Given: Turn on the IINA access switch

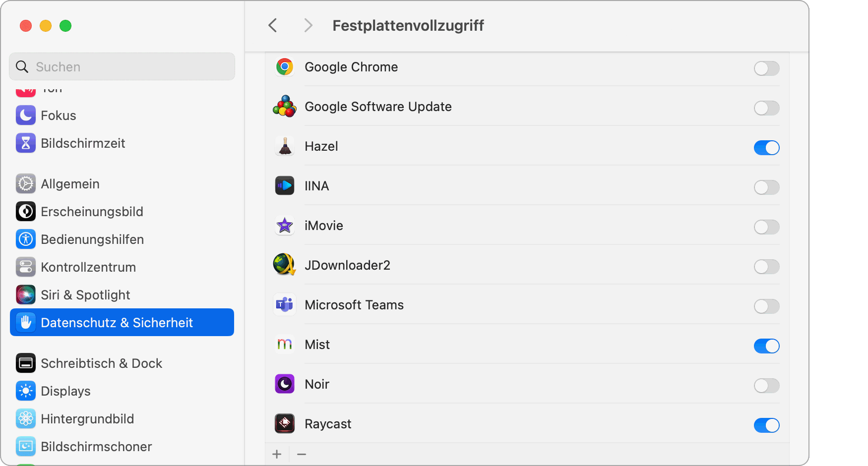Looking at the screenshot, I should tap(766, 187).
